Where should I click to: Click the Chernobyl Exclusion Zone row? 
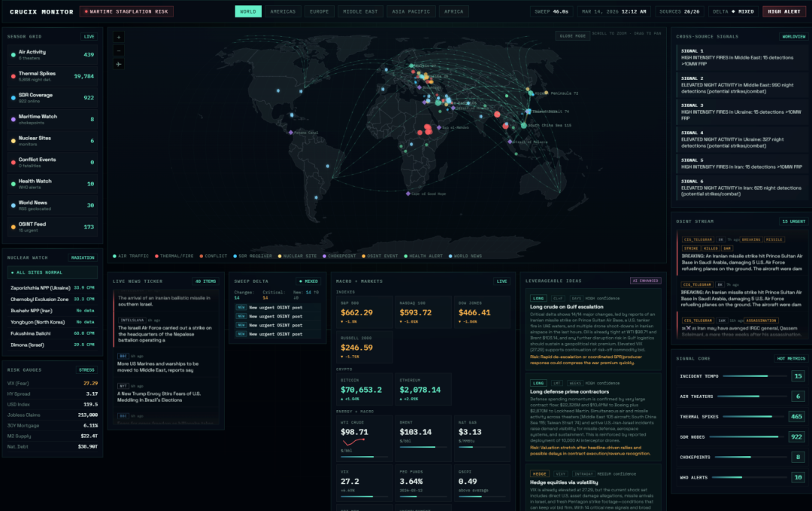53,299
